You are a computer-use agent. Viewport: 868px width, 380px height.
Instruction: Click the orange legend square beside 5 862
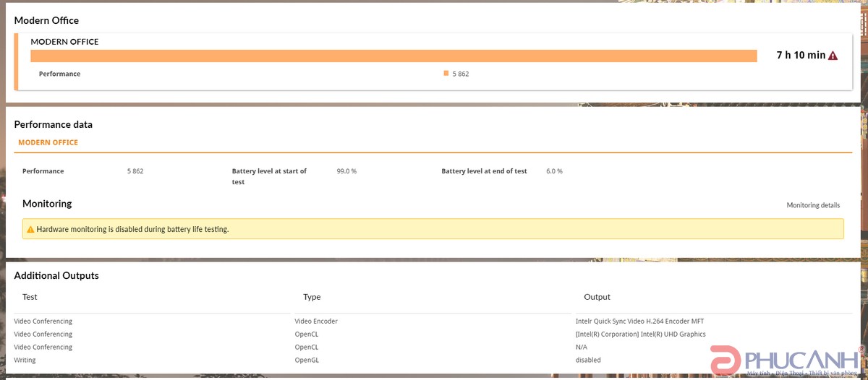(x=446, y=73)
